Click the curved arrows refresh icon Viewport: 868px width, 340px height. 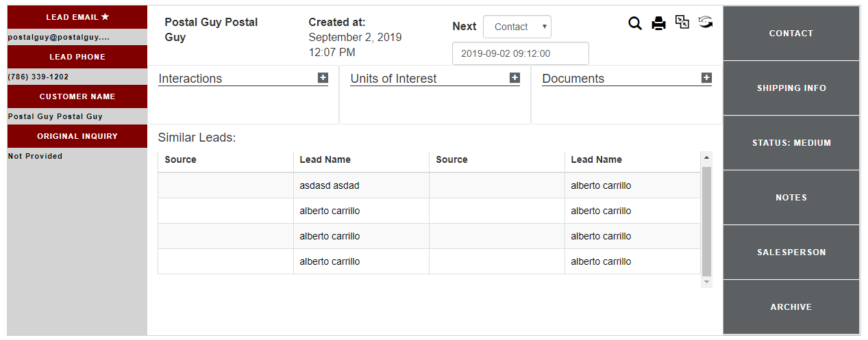click(x=706, y=23)
